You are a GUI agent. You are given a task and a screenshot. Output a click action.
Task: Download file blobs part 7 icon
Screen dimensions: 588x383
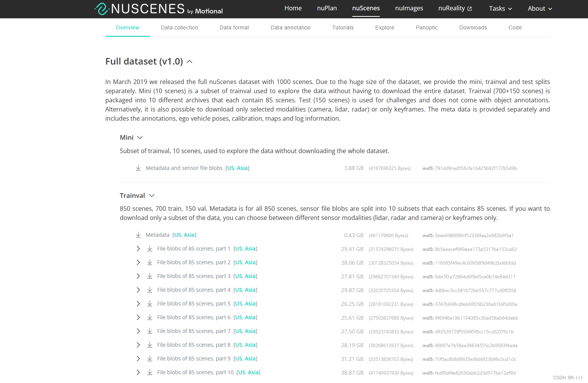coord(150,331)
